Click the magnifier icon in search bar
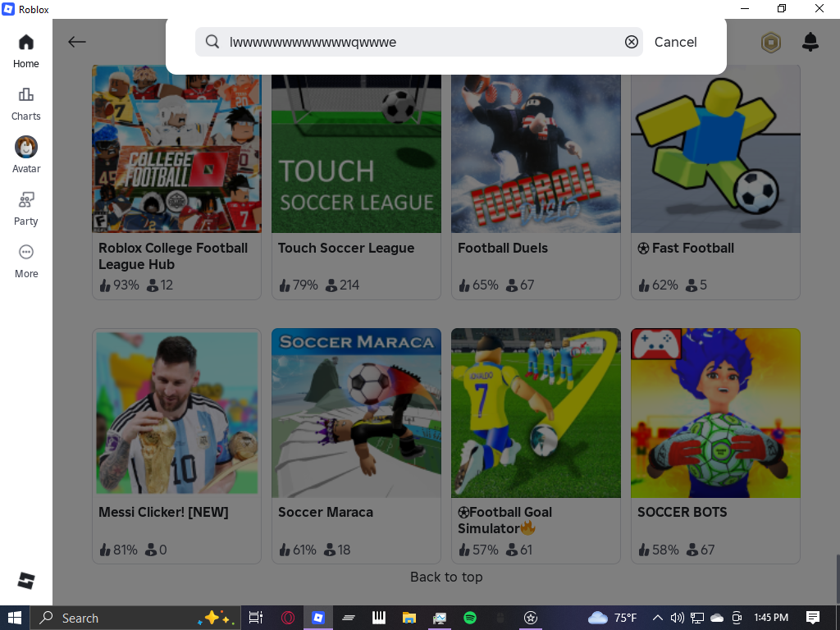 point(212,42)
